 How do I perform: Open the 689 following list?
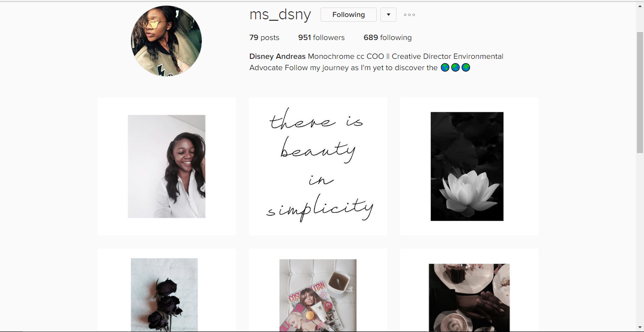point(388,38)
